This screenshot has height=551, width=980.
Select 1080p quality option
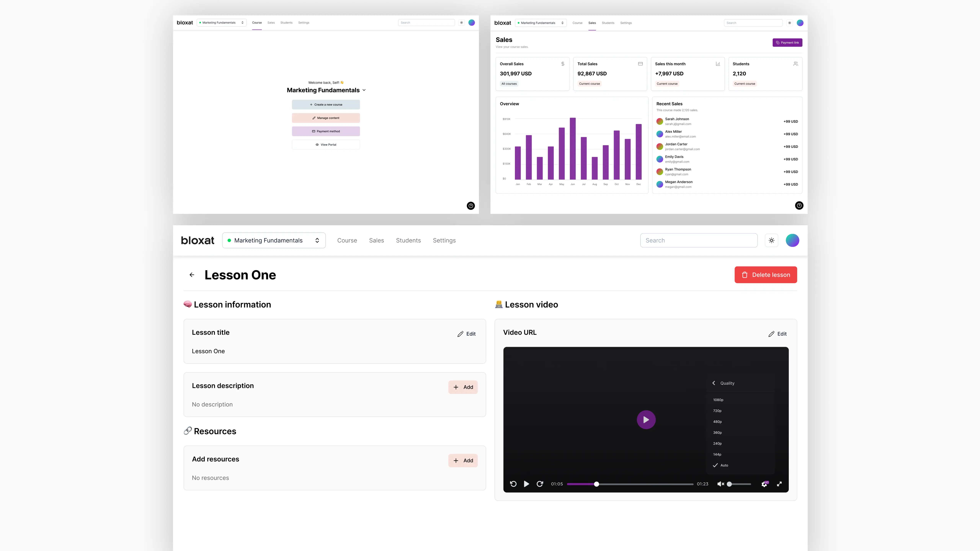(x=718, y=400)
